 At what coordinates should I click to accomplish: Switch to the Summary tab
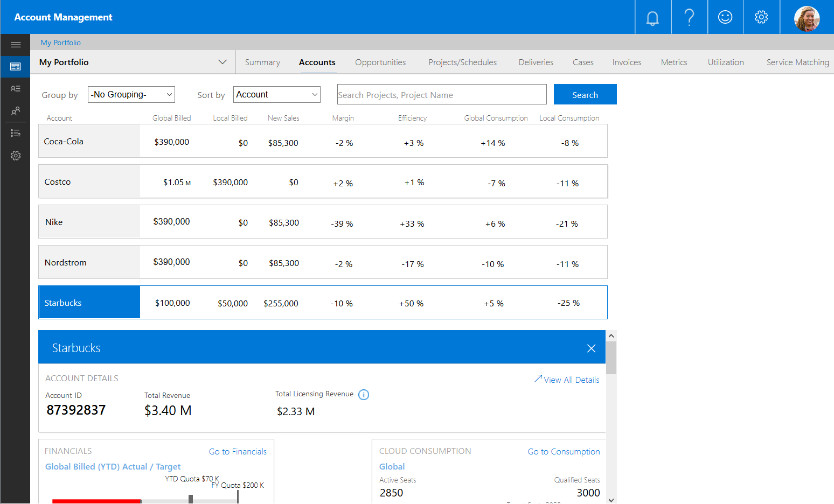(262, 62)
